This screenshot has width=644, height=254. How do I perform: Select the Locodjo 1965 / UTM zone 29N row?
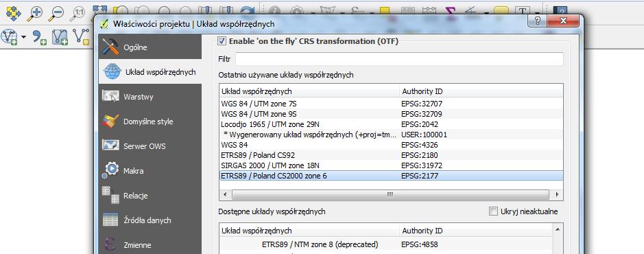pos(391,124)
